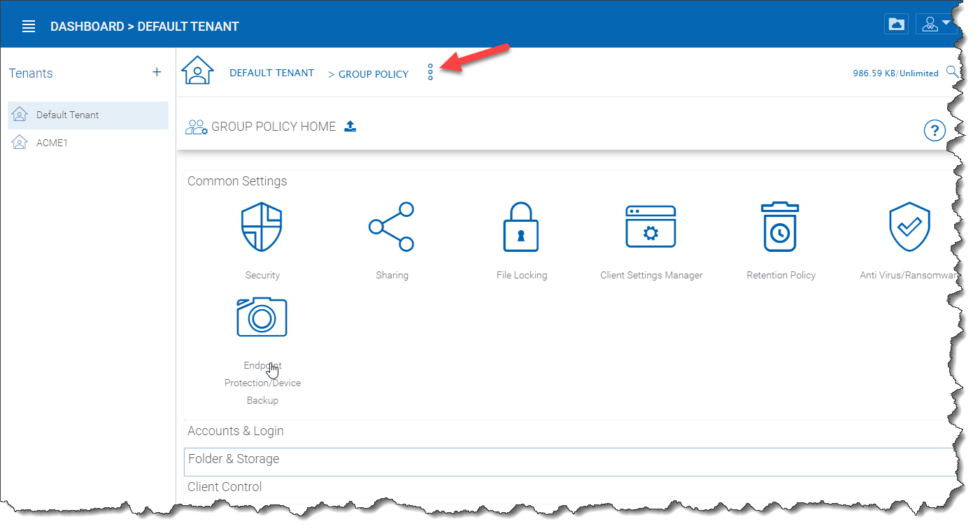
Task: Click the Security label text
Action: [262, 276]
